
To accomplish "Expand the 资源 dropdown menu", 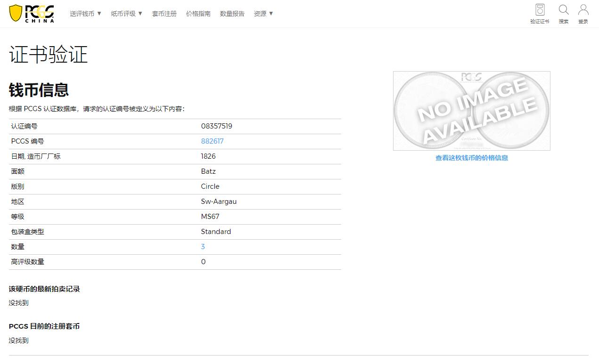I will pyautogui.click(x=263, y=14).
